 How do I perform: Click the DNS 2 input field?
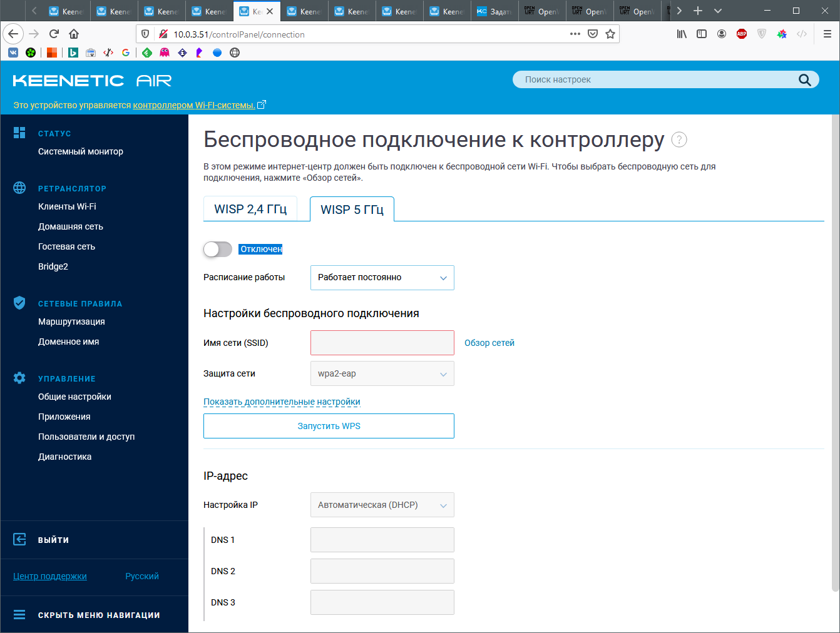(382, 571)
